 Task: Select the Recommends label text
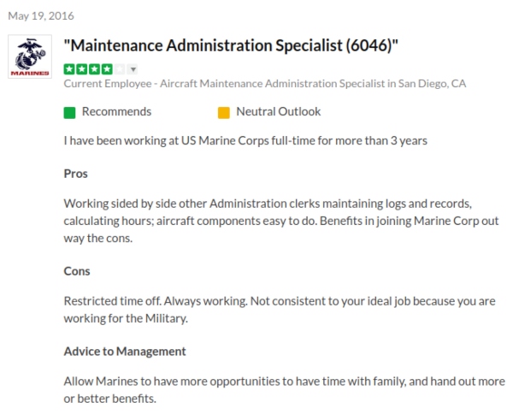116,112
